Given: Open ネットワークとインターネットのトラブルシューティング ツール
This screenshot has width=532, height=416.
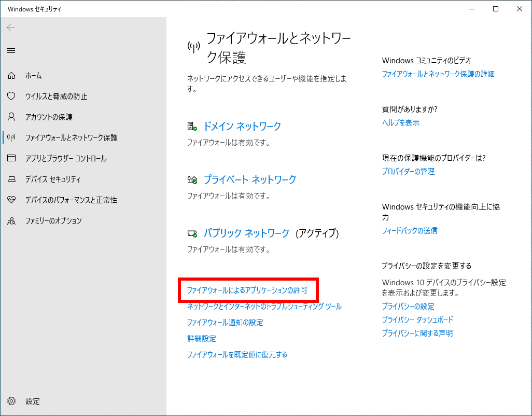Looking at the screenshot, I should pyautogui.click(x=264, y=306).
